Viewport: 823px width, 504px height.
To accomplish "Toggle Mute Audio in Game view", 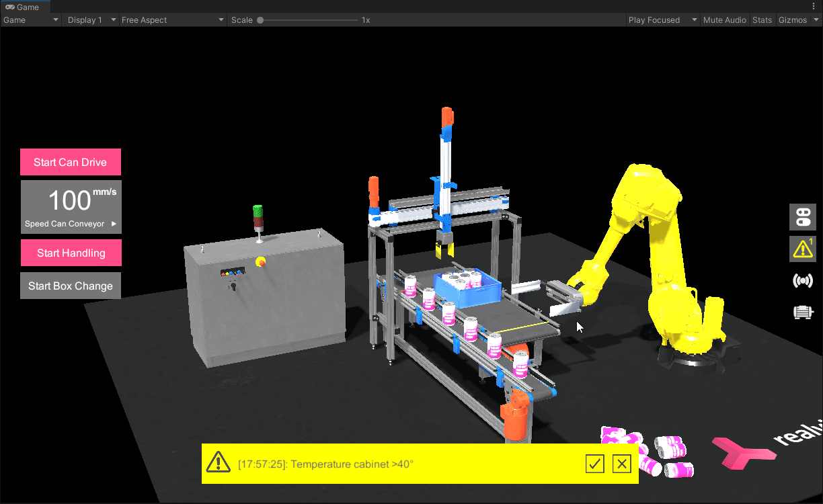I will coord(724,20).
